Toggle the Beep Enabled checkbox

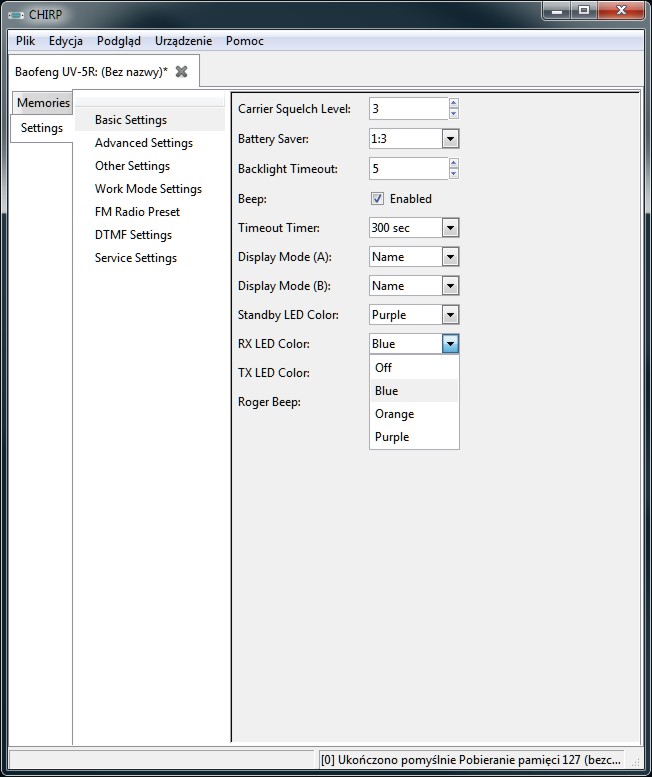[377, 199]
